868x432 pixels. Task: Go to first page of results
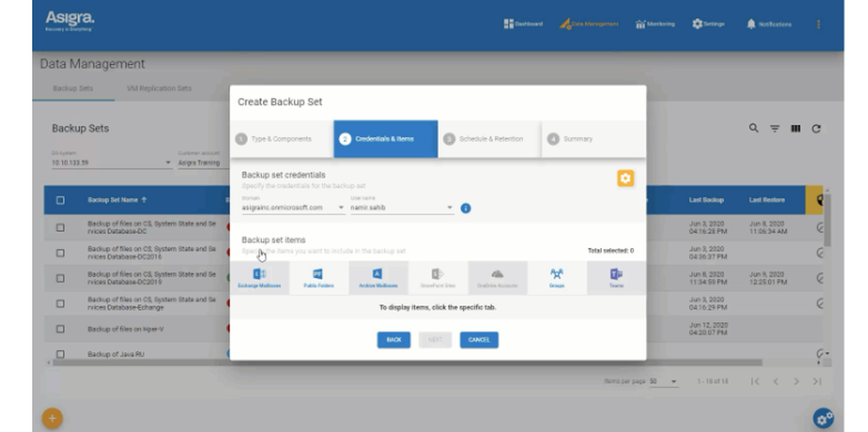coord(754,381)
